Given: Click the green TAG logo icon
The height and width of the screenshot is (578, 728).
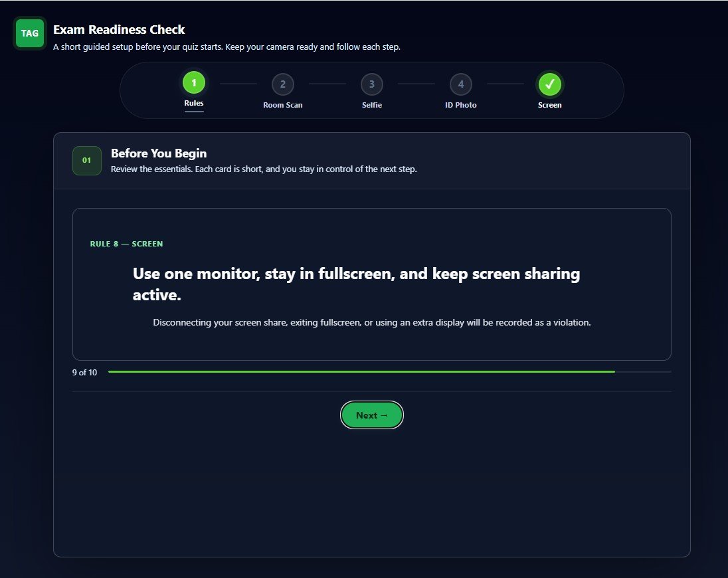Looking at the screenshot, I should 30,33.
